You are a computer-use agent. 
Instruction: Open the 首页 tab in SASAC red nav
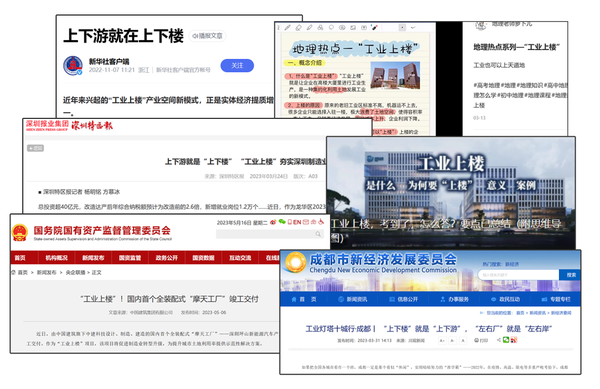[x=20, y=258]
